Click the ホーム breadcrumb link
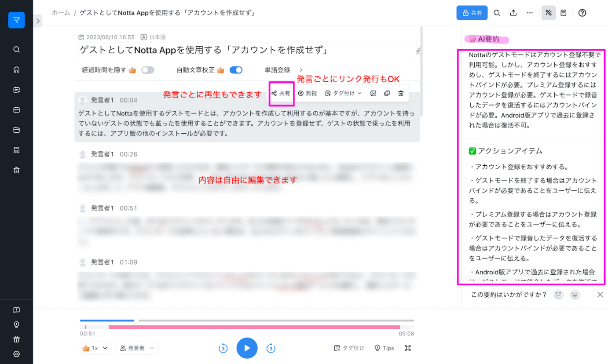The height and width of the screenshot is (364, 608). [61, 13]
